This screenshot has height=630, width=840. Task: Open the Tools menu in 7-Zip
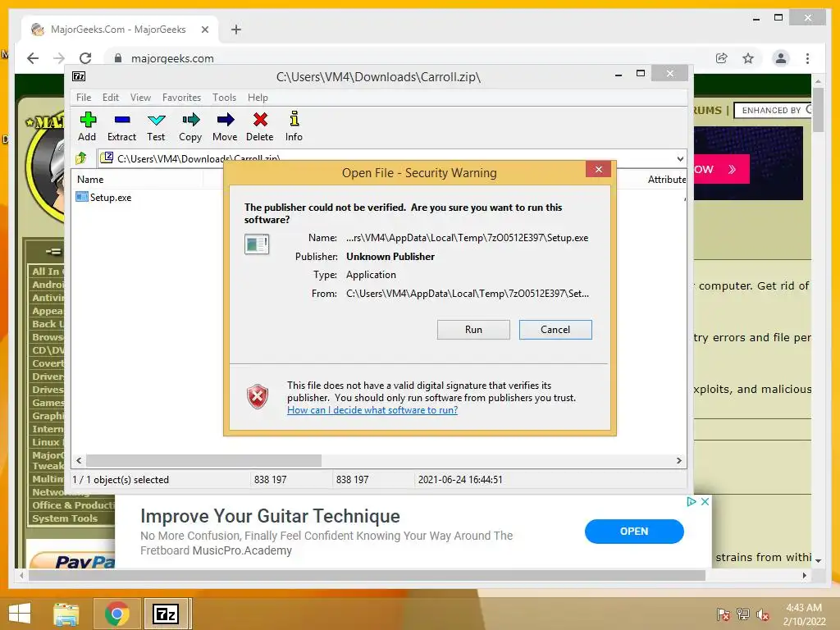[224, 98]
